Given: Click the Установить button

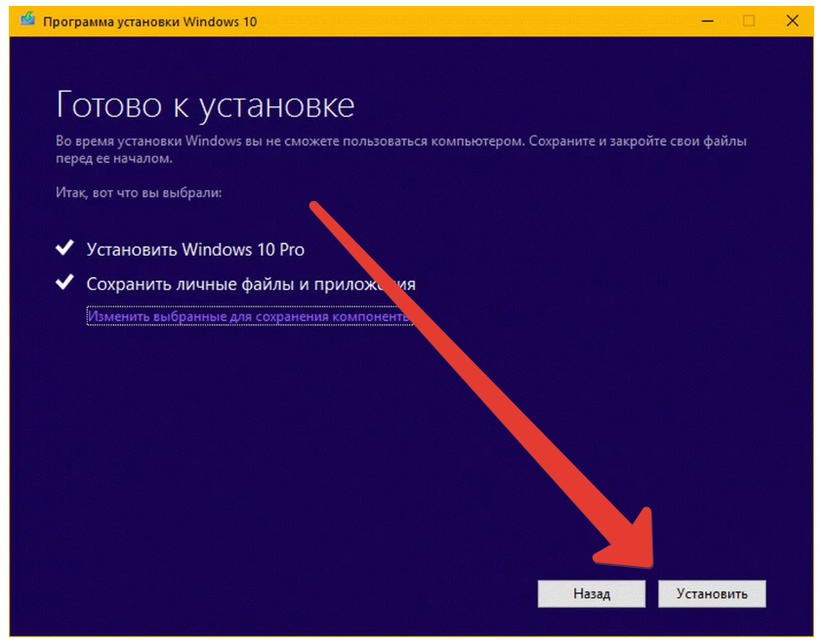Looking at the screenshot, I should pyautogui.click(x=712, y=594).
